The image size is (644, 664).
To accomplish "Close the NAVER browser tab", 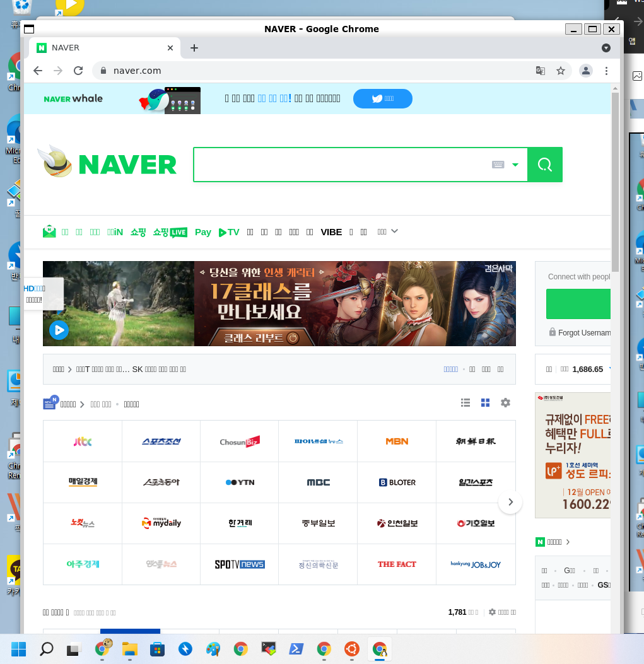I will [x=170, y=48].
